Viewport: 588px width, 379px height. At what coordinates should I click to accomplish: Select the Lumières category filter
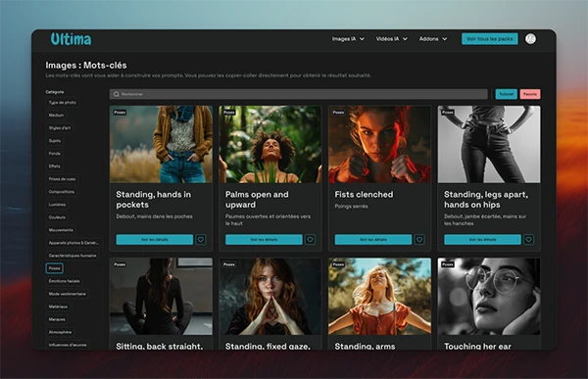pos(57,205)
